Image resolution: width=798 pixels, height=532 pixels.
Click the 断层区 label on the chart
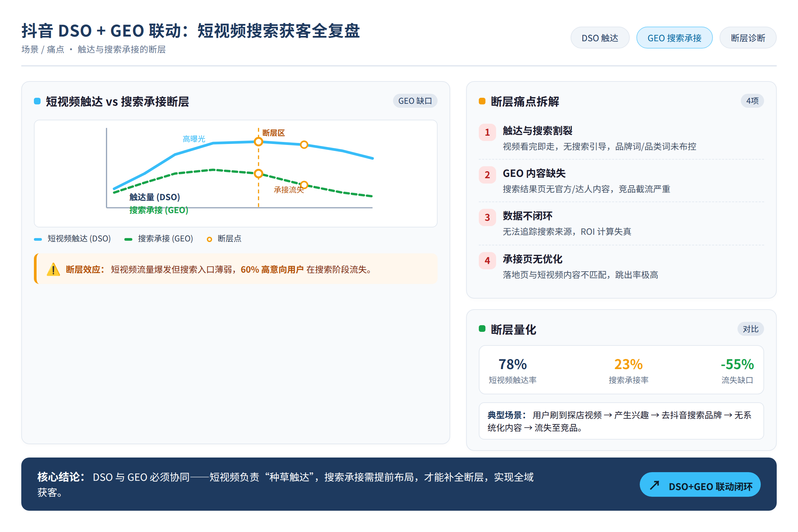pos(273,133)
